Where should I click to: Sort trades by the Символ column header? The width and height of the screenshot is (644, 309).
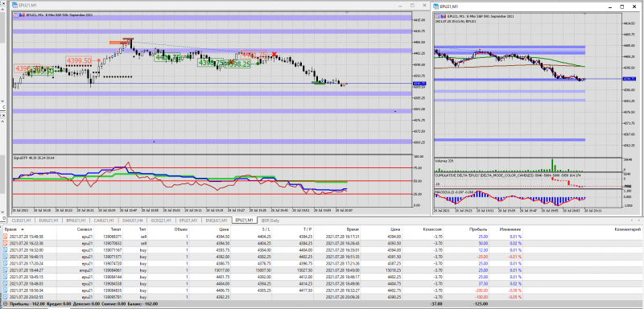click(82, 230)
